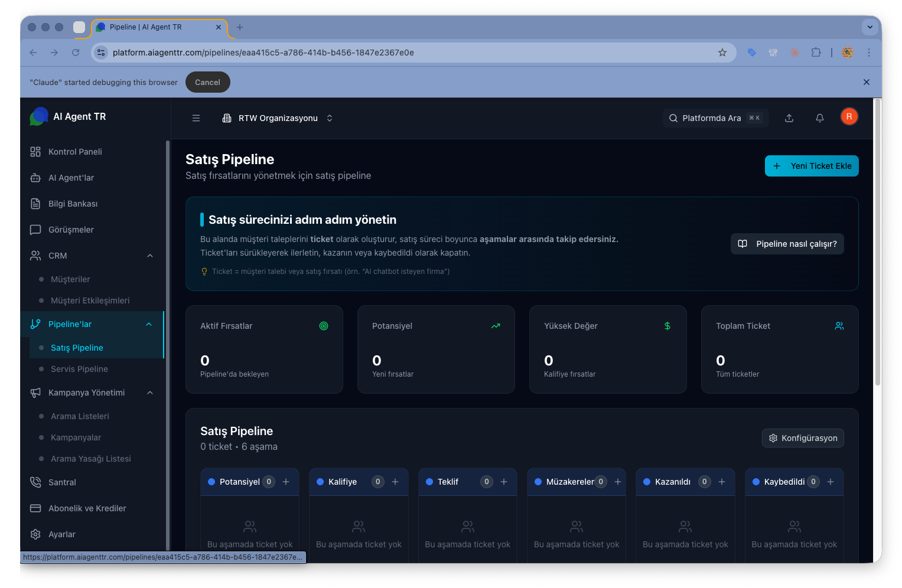Add ticket to Müzakereler stage plus icon
Viewport: 902px width, 588px height.
tap(618, 482)
